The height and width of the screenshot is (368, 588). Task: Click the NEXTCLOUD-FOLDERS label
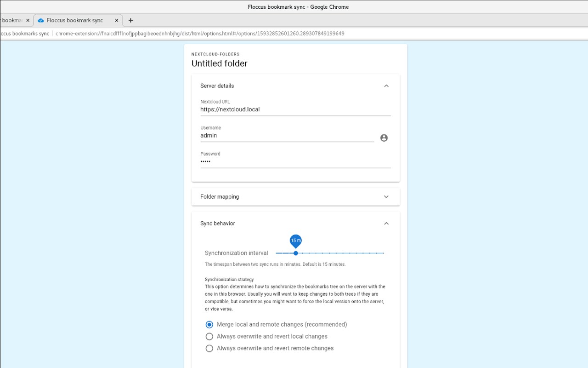click(215, 54)
